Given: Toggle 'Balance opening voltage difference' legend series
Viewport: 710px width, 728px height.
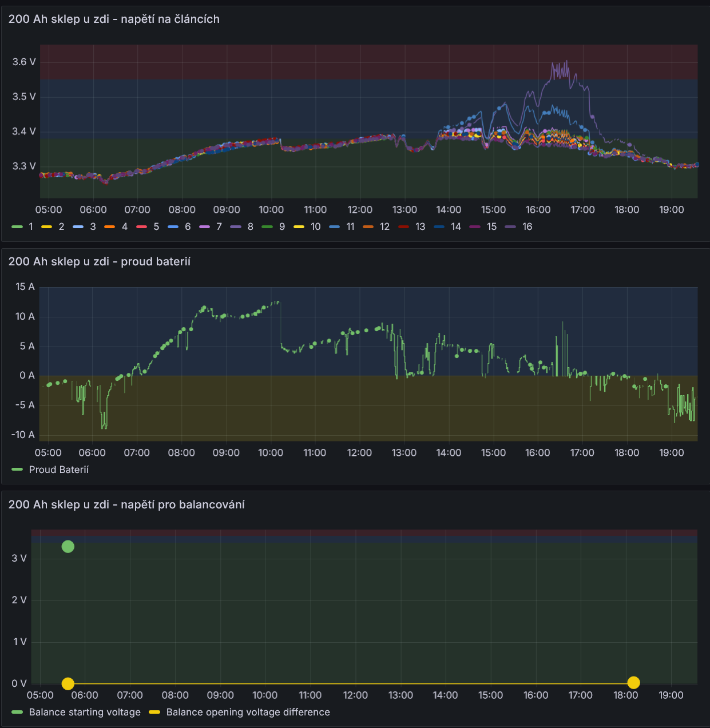Looking at the screenshot, I should click(x=248, y=712).
